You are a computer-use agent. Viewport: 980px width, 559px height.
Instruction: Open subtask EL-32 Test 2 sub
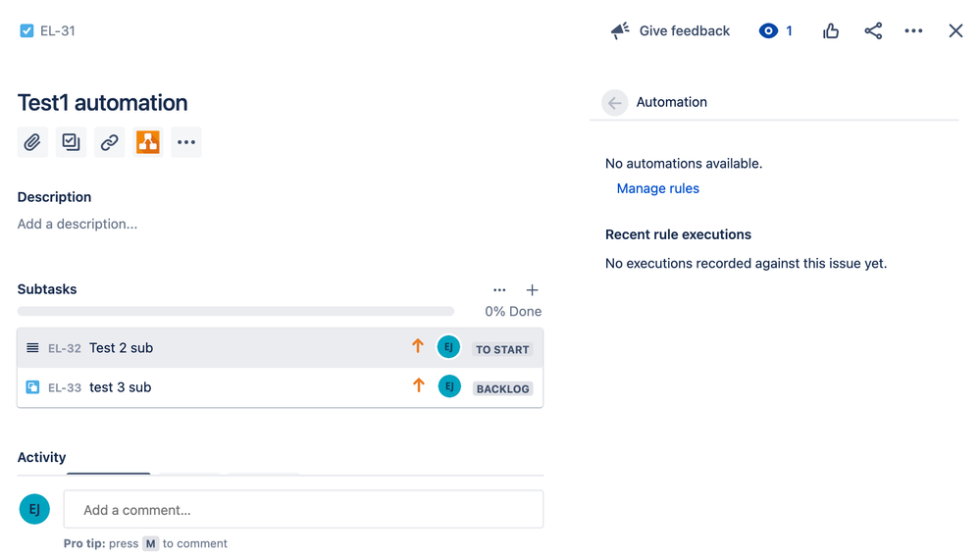click(x=121, y=348)
